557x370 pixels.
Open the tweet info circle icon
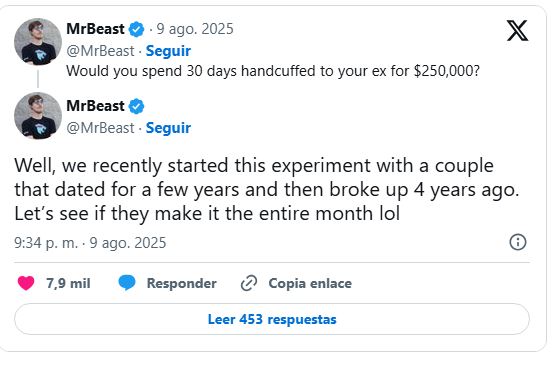[x=518, y=243]
